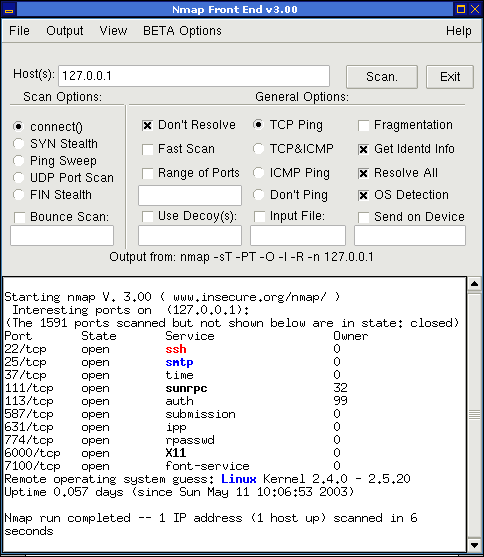Viewport: 484px width, 557px height.
Task: Click the 6000/tcp port entry
Action: tap(32, 453)
